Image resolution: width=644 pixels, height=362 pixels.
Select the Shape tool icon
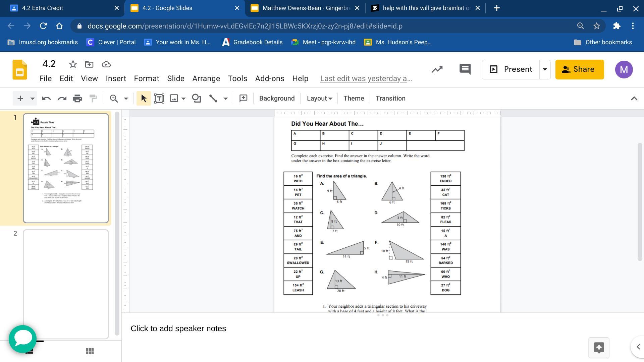196,99
